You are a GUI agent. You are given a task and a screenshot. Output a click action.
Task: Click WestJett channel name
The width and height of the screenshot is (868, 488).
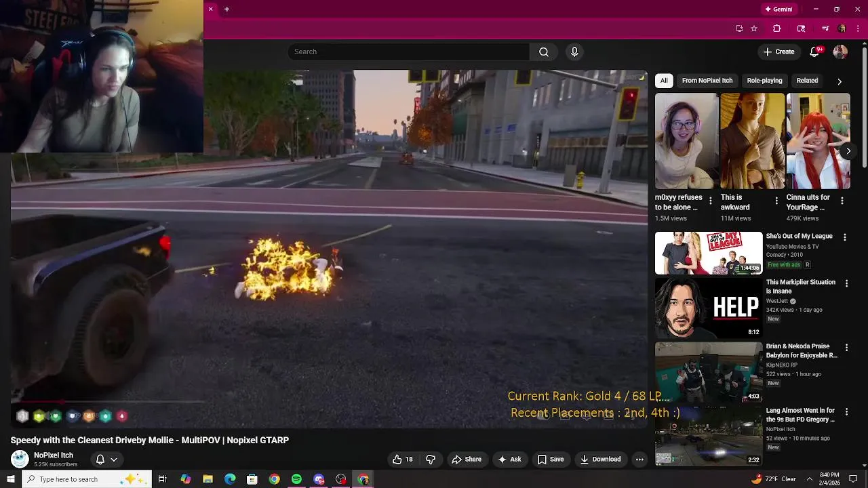point(777,301)
